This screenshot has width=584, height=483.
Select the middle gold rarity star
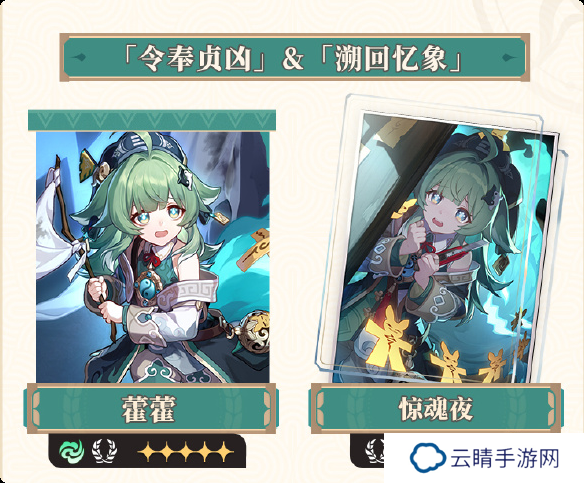point(185,452)
